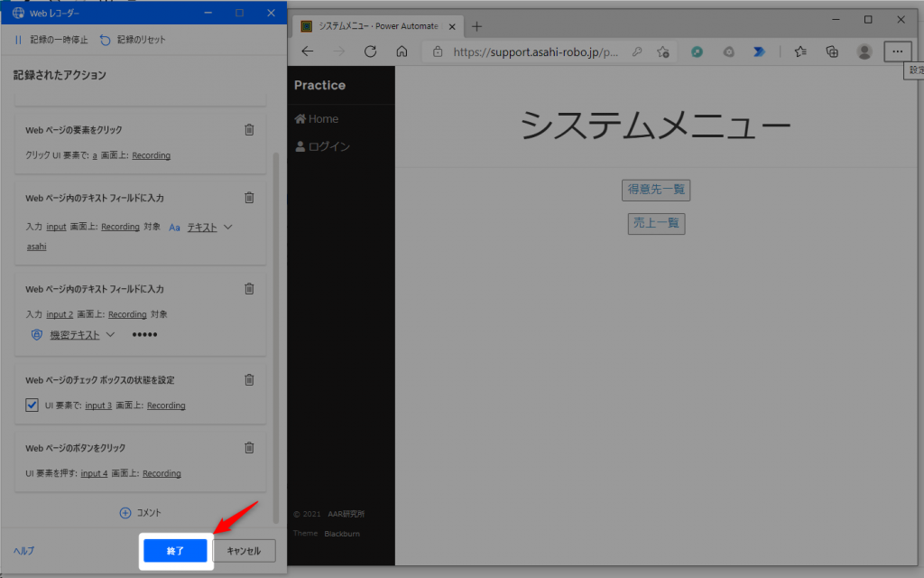
Task: Open the 'input 3' UI element link
Action: tap(98, 406)
